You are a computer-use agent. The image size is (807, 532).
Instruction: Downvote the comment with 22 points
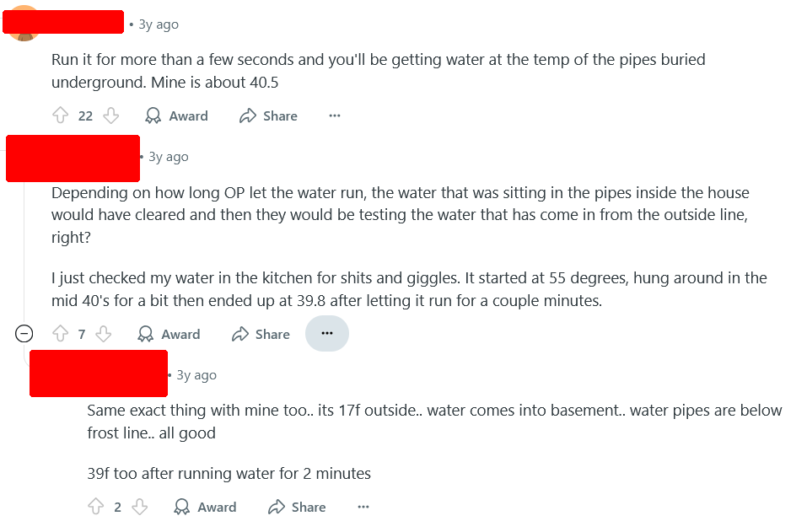pyautogui.click(x=110, y=116)
